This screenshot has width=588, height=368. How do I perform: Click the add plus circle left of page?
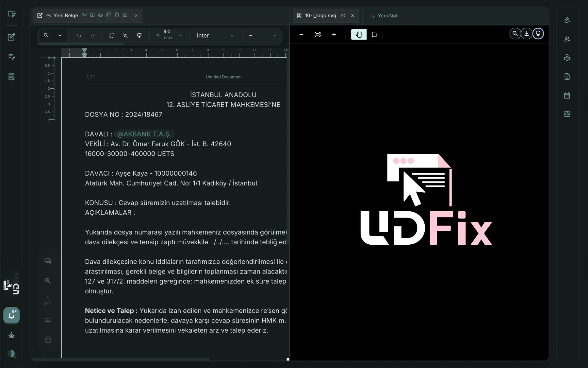click(x=48, y=340)
